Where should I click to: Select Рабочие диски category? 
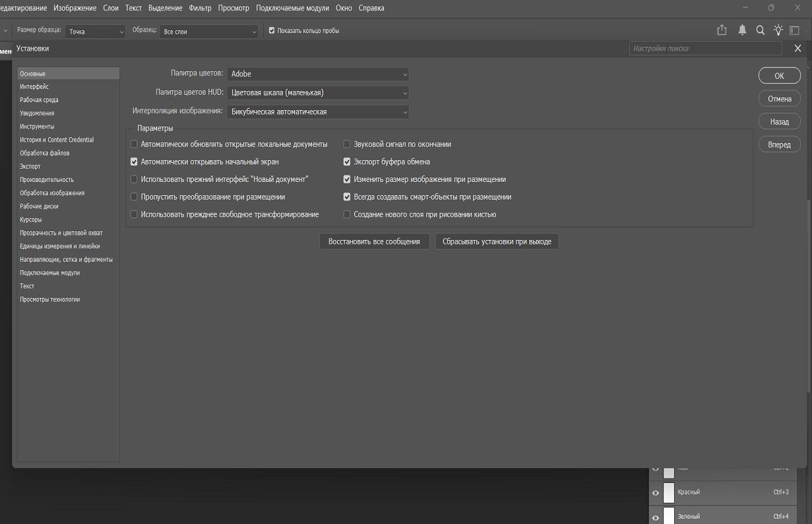point(39,206)
